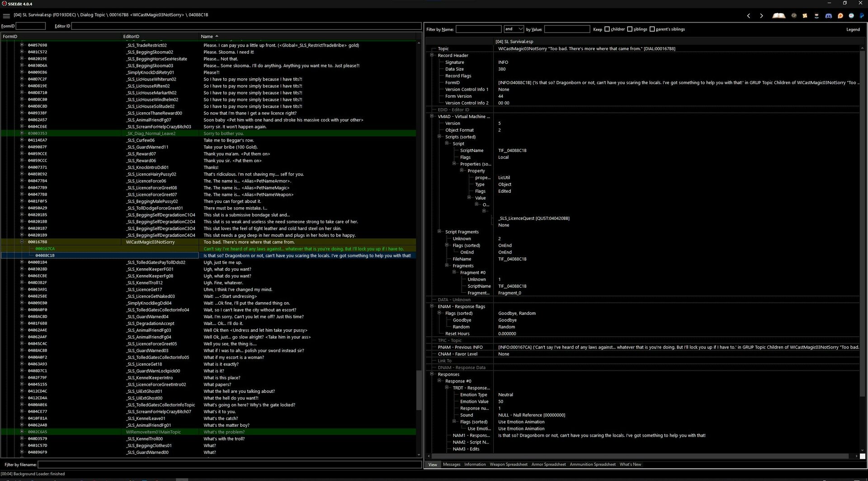Click the Reset Hours 0.000000 value
Screen dimensions: 868x481
pyautogui.click(x=507, y=334)
